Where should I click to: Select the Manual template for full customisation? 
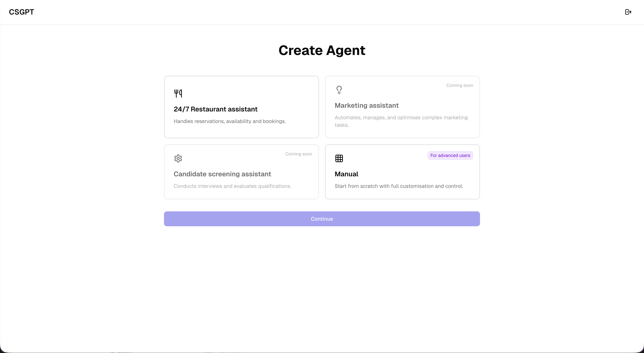click(402, 172)
